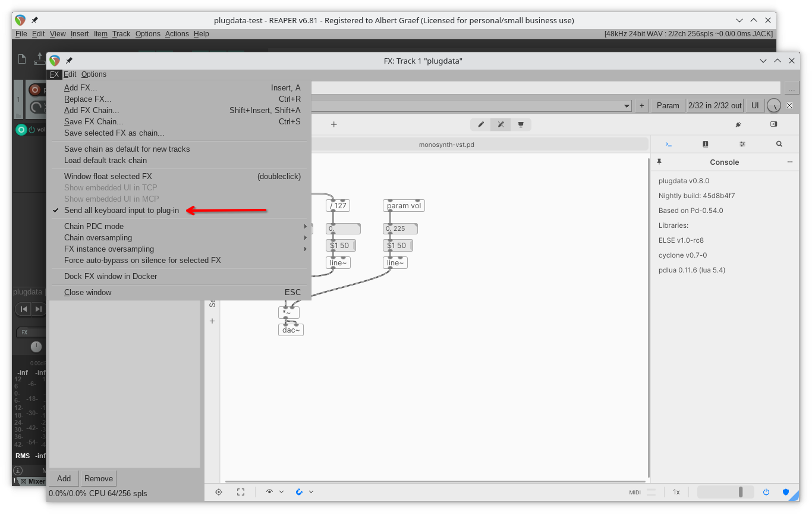This screenshot has width=812, height=514.
Task: Expand the Chain oversampling submenu
Action: tap(98, 237)
